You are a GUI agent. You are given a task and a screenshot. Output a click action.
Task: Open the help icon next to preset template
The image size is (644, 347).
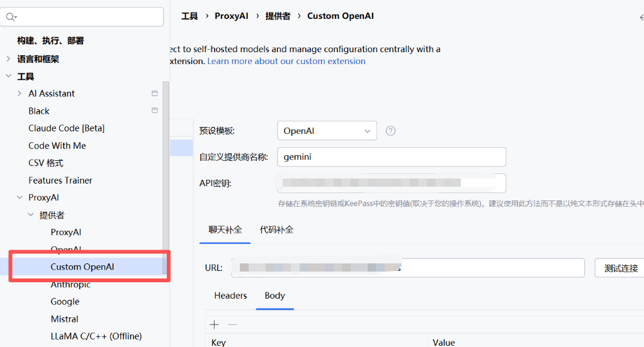tap(390, 131)
